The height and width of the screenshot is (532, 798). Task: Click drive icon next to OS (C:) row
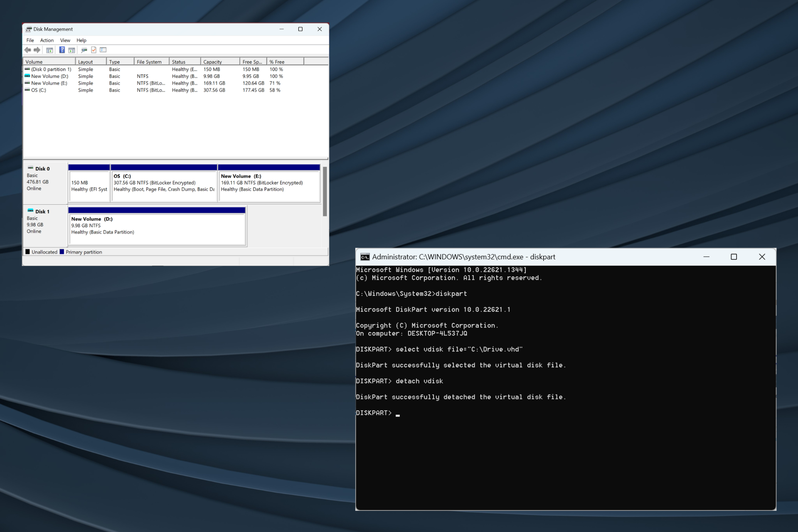(27, 90)
